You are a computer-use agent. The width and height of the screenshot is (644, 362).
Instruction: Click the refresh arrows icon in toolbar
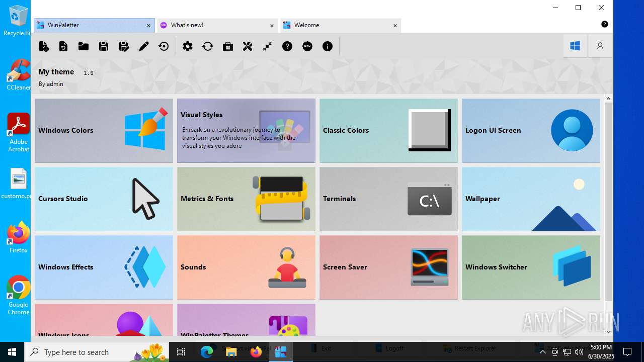[x=208, y=46]
